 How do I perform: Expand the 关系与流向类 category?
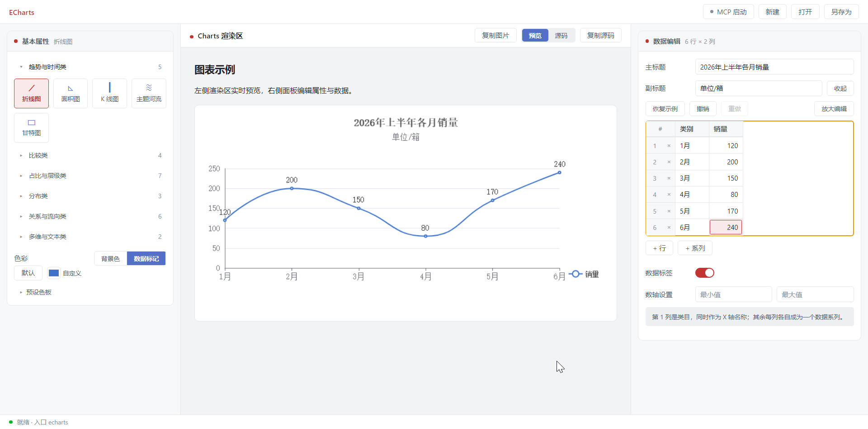point(90,216)
